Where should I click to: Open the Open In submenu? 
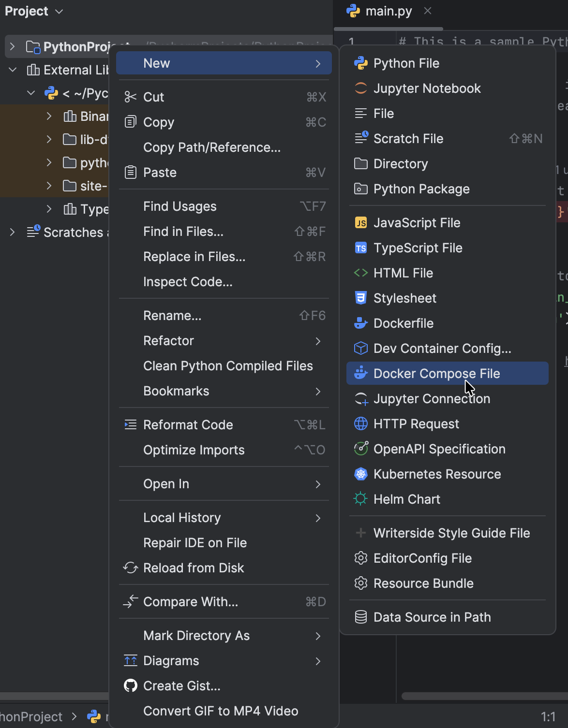pos(224,484)
